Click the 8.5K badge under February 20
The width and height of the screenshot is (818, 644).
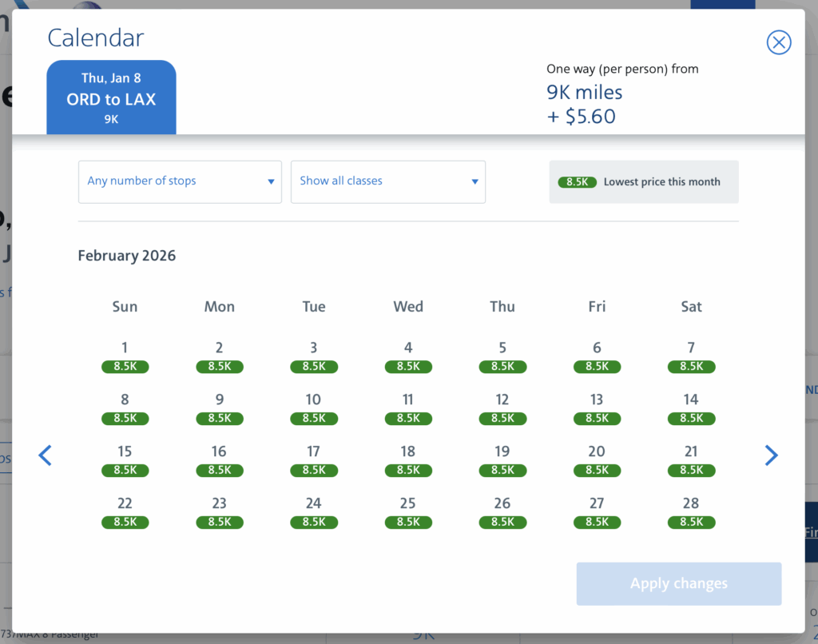click(597, 471)
